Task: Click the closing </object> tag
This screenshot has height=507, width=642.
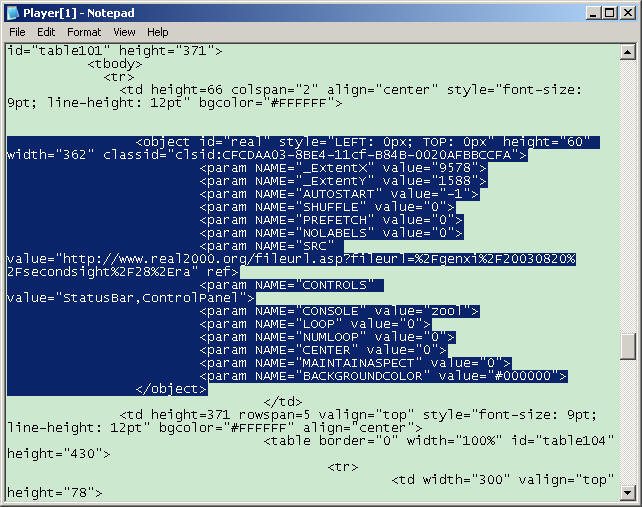Action: click(170, 389)
